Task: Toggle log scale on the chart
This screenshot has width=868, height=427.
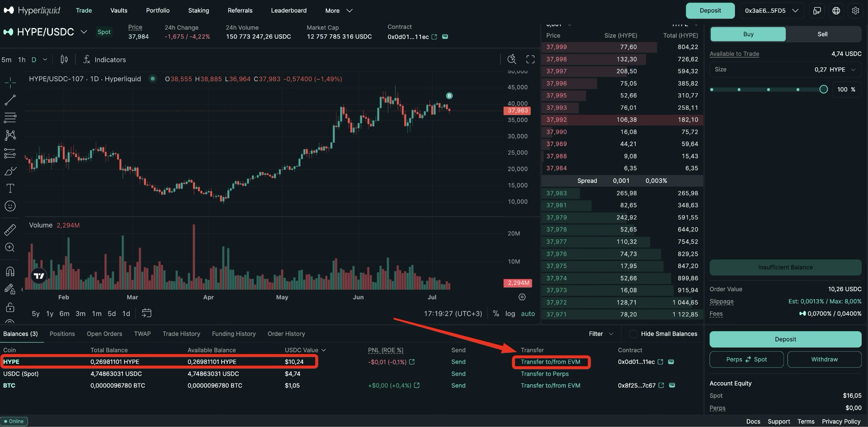Action: coord(510,313)
